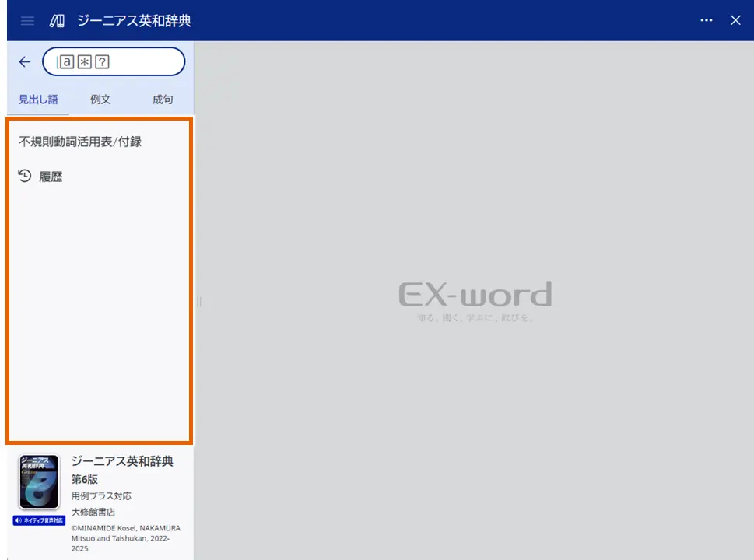
Task: Click the ネイティブ音声対応 badge
Action: [39, 521]
